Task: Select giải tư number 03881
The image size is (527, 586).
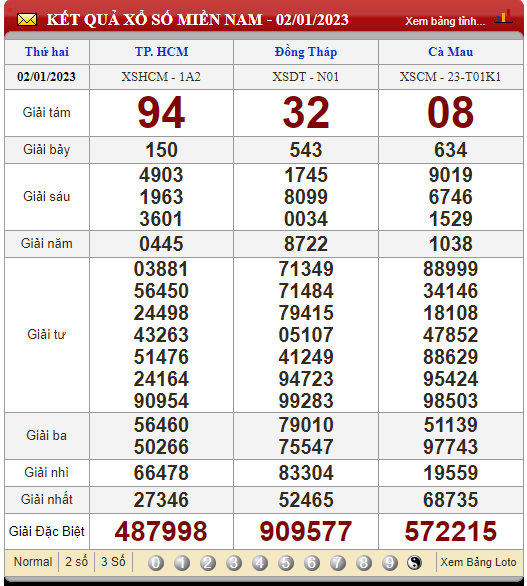Action: click(161, 269)
